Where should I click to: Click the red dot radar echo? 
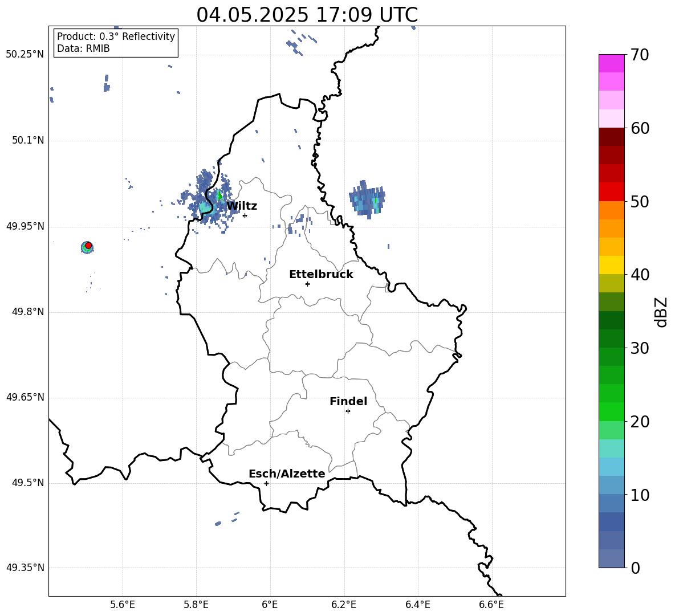pyautogui.click(x=88, y=246)
